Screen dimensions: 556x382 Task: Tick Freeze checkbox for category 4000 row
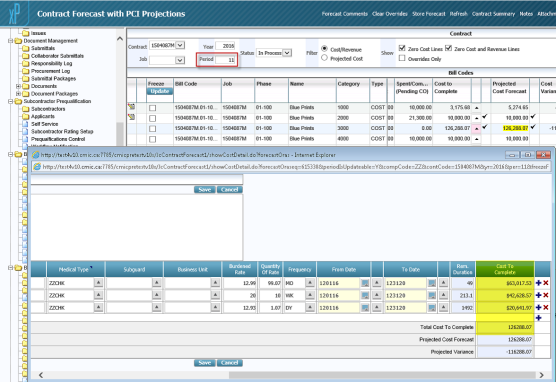click(x=152, y=139)
